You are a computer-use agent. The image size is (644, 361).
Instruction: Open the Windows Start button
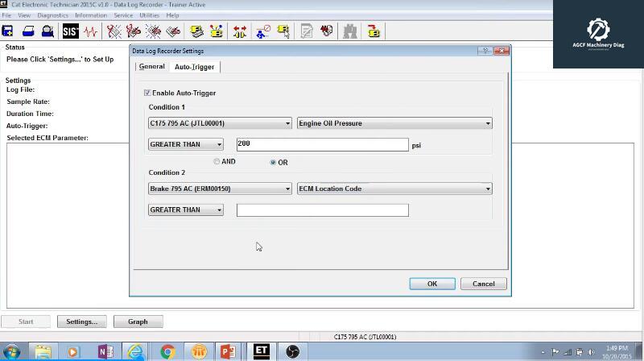pos(11,352)
